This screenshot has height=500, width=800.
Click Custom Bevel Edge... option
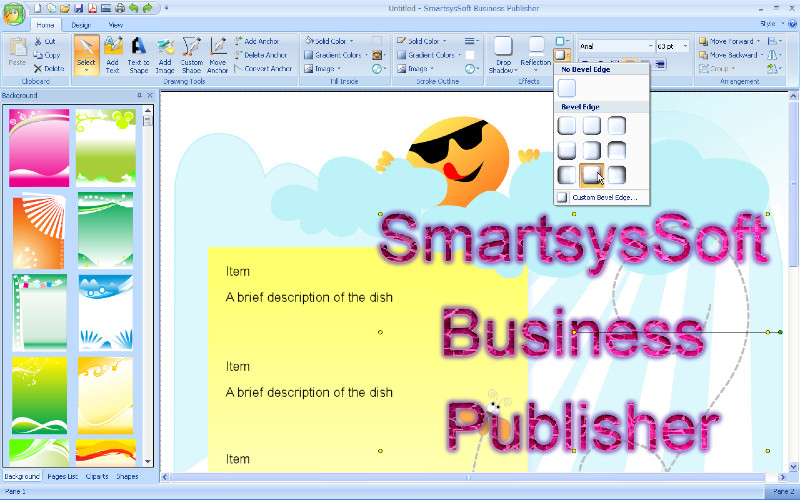click(602, 197)
